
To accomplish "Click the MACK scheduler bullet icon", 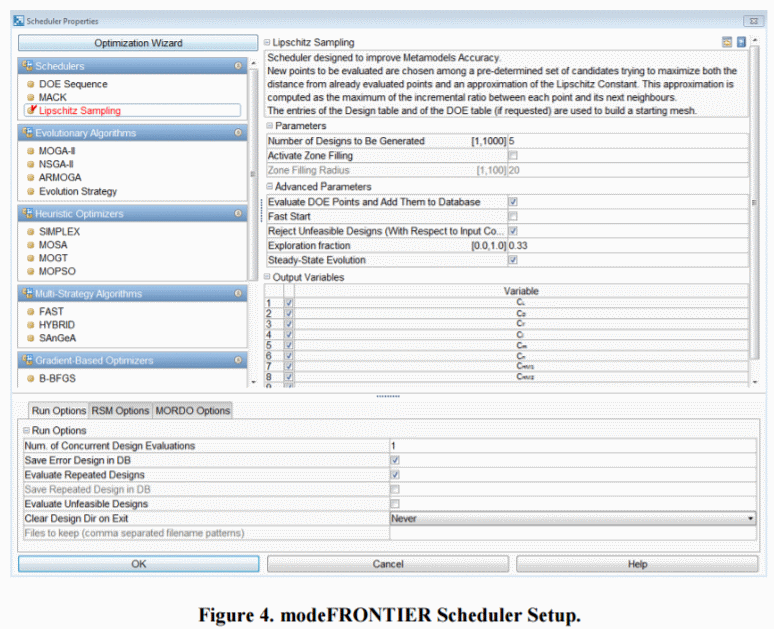I will pyautogui.click(x=31, y=98).
